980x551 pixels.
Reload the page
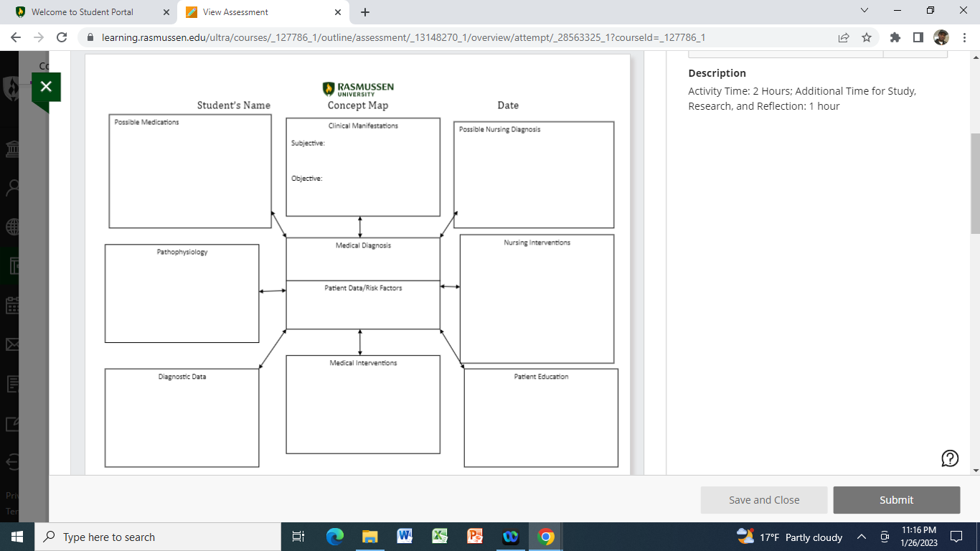pyautogui.click(x=62, y=37)
